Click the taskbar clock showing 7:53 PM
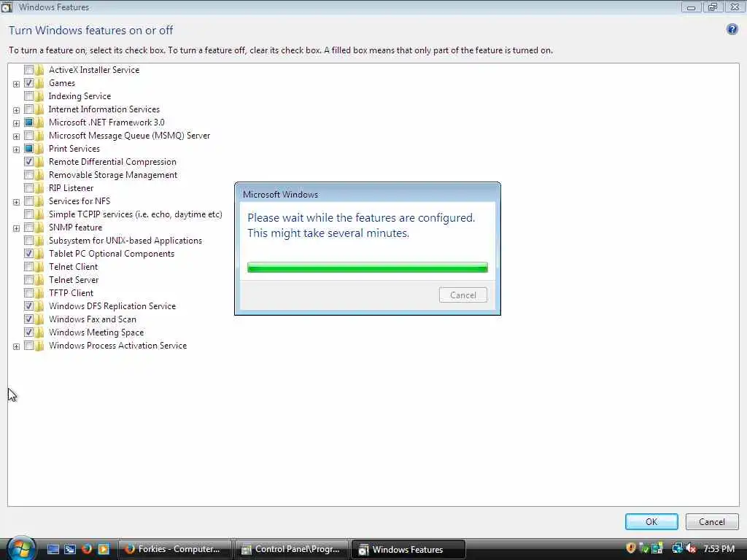The height and width of the screenshot is (560, 747). coord(719,548)
